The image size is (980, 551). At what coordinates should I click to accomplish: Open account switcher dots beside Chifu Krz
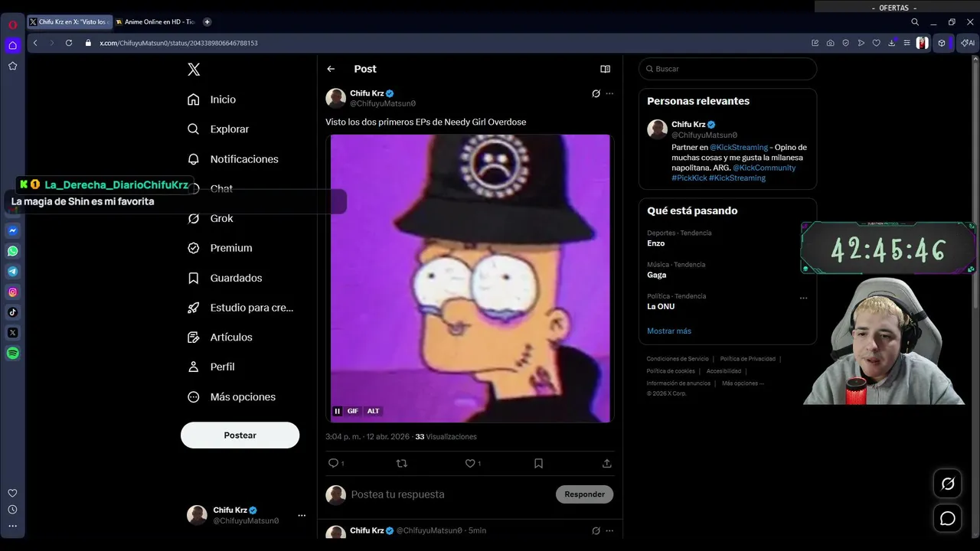[x=302, y=515]
